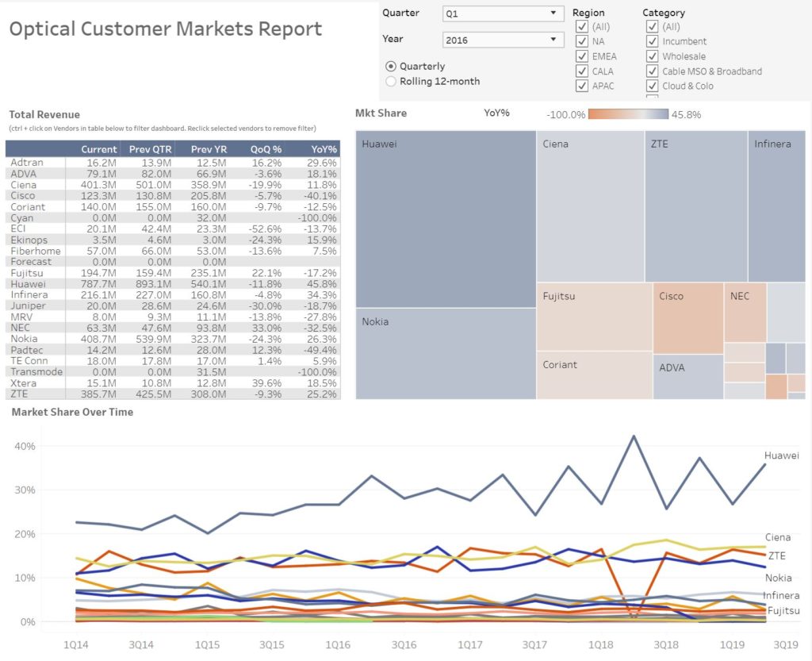Viewport: 812px width, 661px height.
Task: Select the Cisco tile in the treemap
Action: pos(688,318)
